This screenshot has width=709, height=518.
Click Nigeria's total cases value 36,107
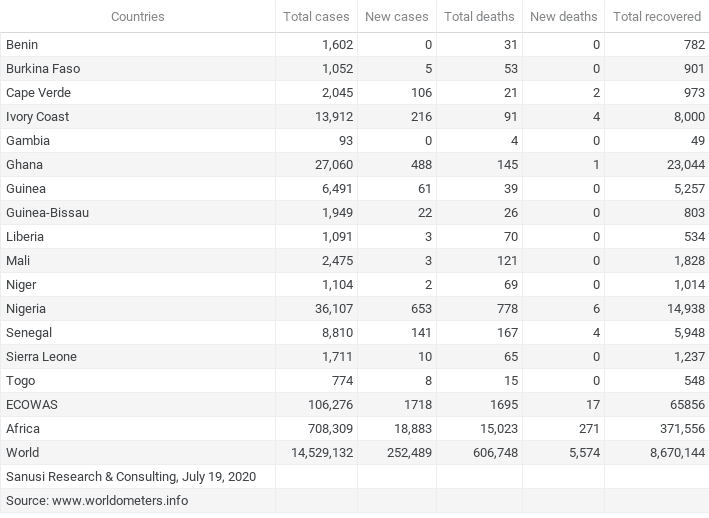pos(334,309)
